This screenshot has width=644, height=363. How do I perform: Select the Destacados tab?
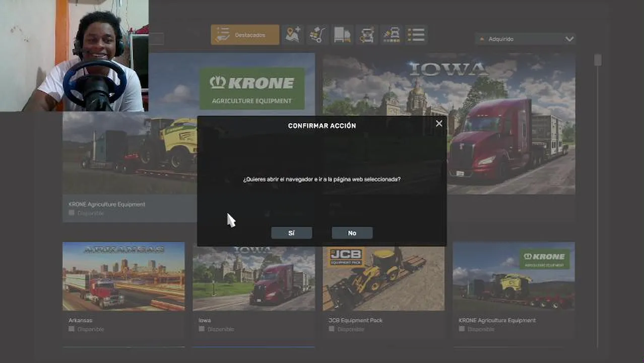point(245,35)
